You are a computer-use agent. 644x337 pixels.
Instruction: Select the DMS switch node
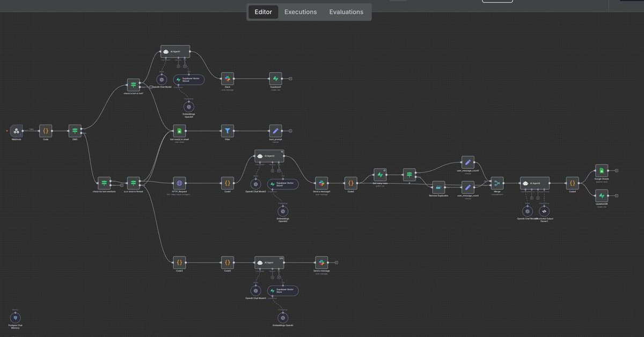pyautogui.click(x=75, y=130)
